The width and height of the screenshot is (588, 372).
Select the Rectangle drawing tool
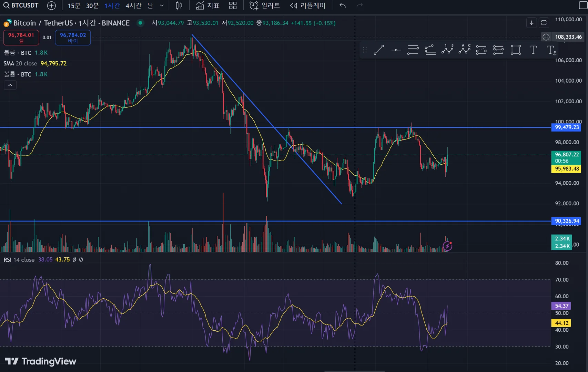pyautogui.click(x=516, y=50)
